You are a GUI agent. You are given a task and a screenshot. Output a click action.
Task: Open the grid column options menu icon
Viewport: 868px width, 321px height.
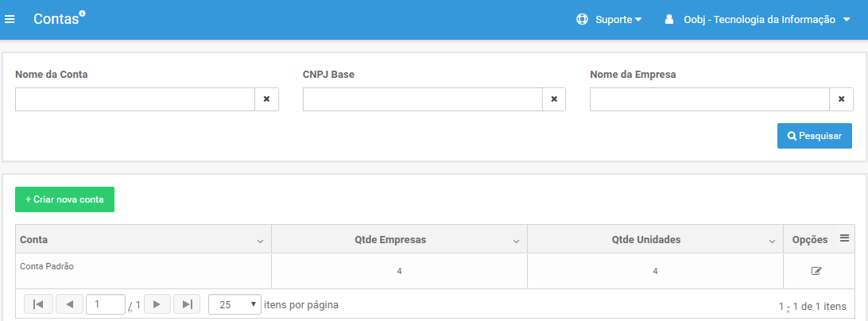pyautogui.click(x=844, y=238)
